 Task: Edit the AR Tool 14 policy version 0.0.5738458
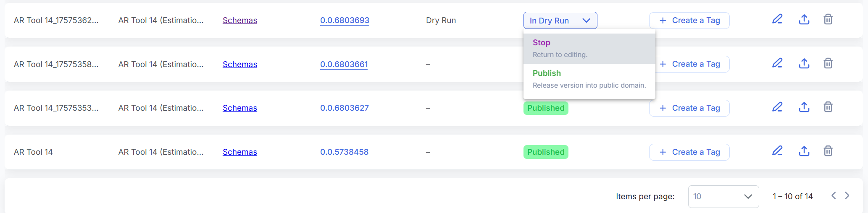click(x=777, y=151)
